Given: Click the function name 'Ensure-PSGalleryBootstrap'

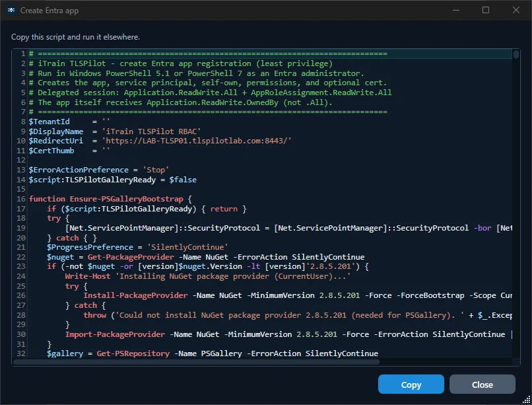Looking at the screenshot, I should (x=127, y=199).
